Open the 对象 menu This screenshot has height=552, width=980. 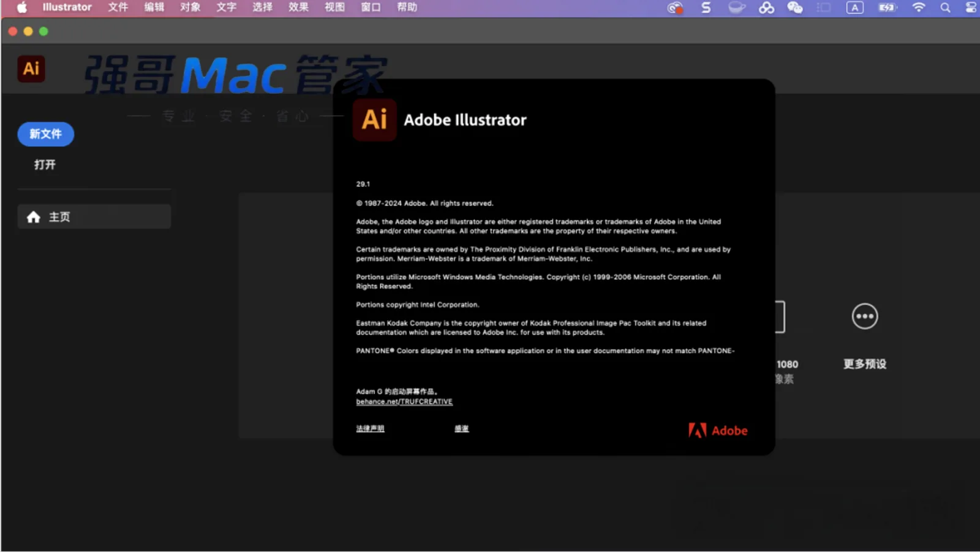190,7
